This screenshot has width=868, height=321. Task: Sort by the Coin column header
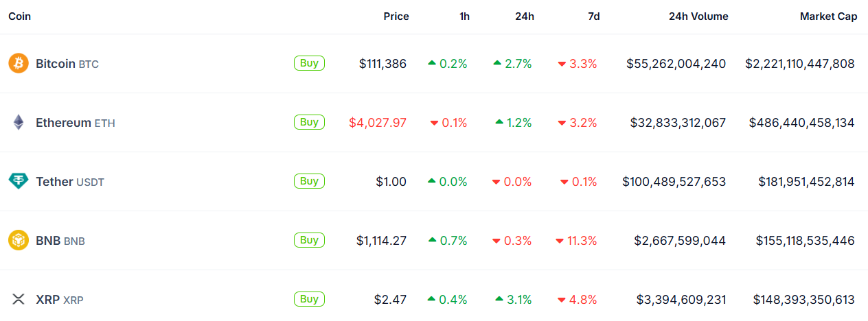[19, 16]
